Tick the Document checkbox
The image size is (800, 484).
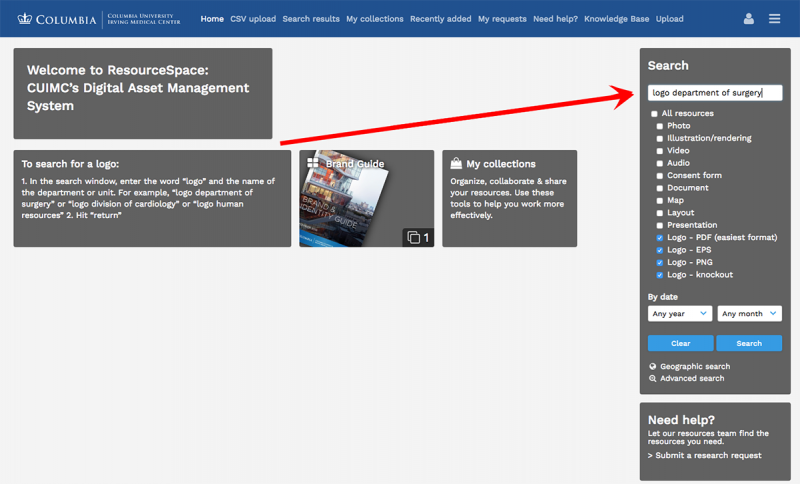pos(660,188)
